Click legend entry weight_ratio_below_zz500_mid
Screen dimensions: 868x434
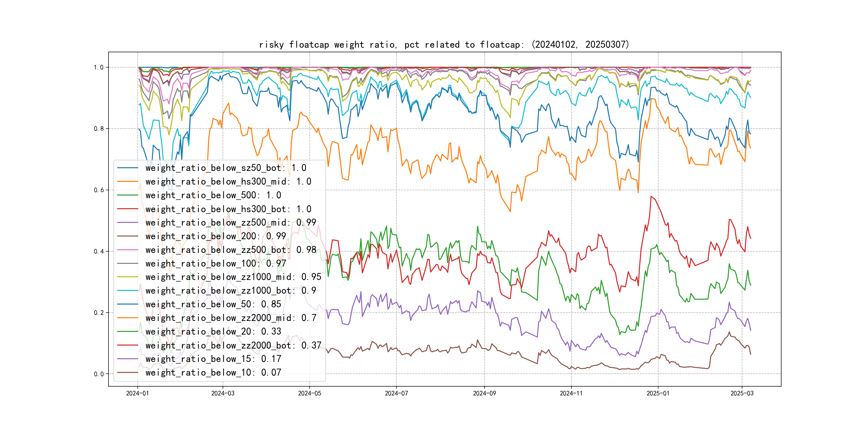tap(230, 223)
